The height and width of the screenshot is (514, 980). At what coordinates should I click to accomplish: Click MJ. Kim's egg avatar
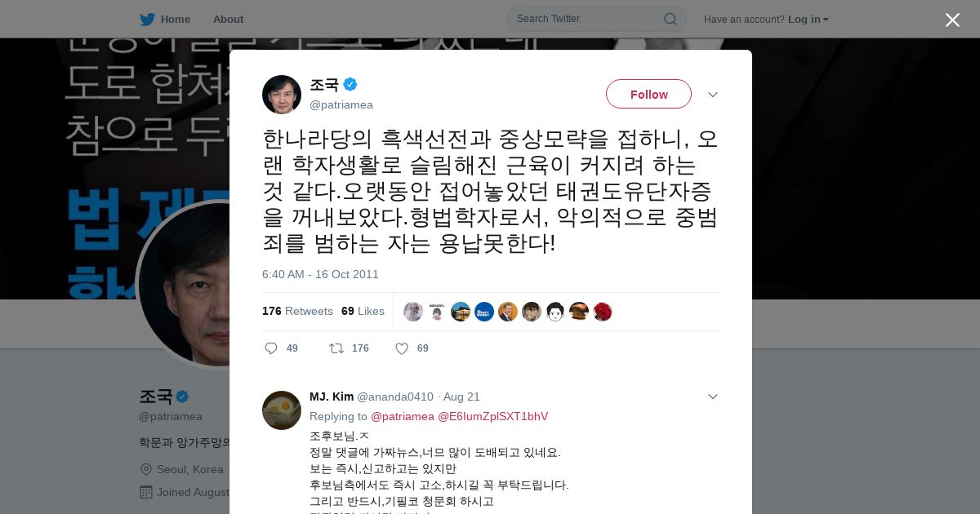pos(282,410)
